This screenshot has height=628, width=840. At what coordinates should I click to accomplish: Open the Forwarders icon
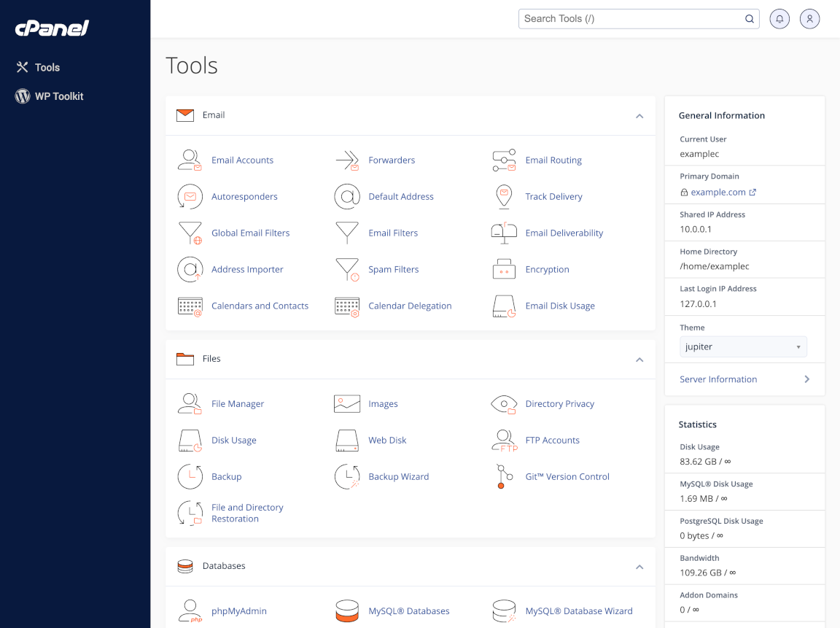click(x=347, y=160)
